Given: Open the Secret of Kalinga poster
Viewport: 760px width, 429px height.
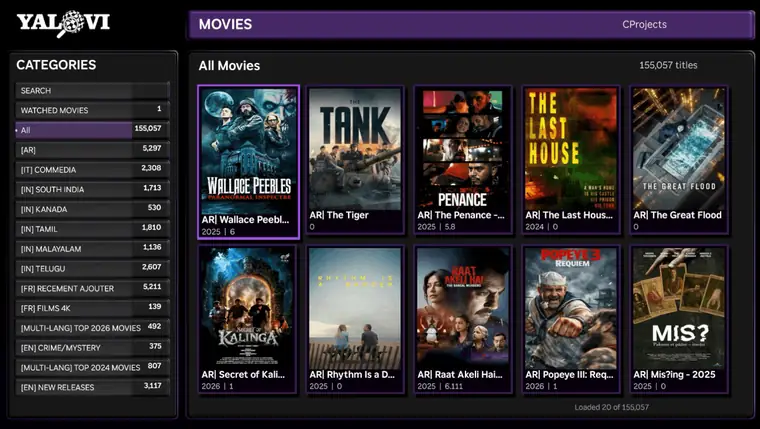Looking at the screenshot, I should [x=248, y=308].
